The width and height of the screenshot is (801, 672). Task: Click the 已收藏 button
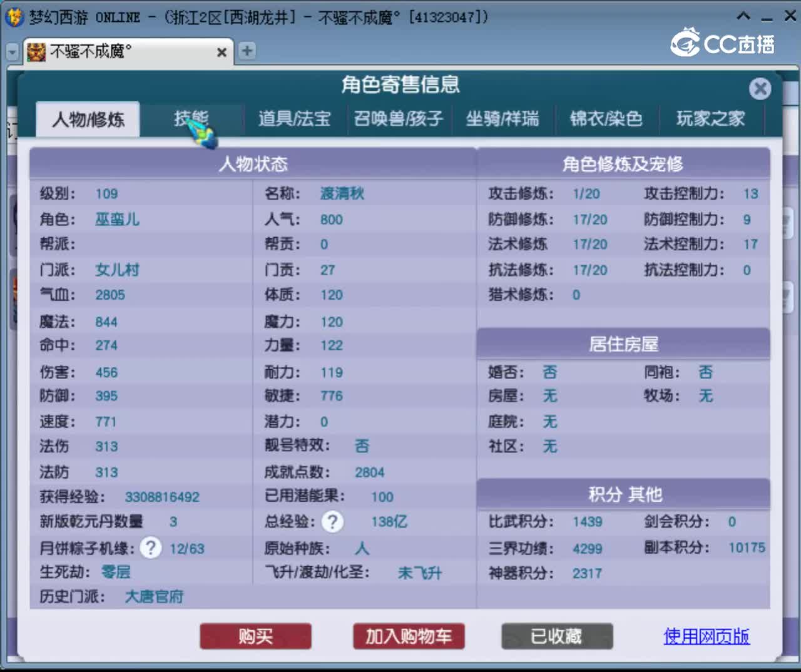(x=556, y=636)
